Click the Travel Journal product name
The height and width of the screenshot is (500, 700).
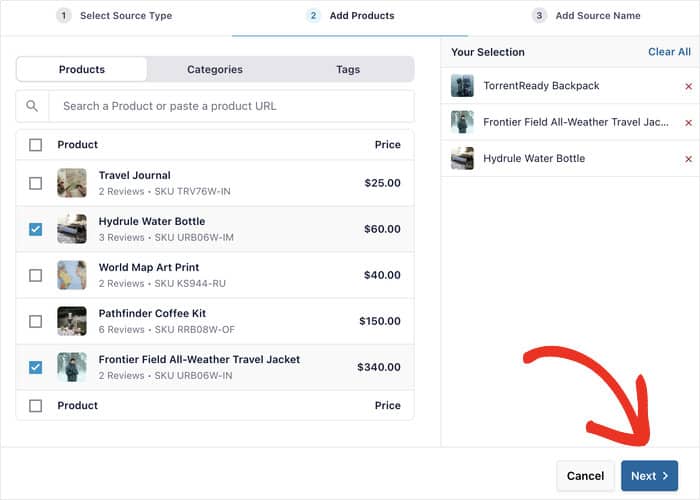click(134, 175)
